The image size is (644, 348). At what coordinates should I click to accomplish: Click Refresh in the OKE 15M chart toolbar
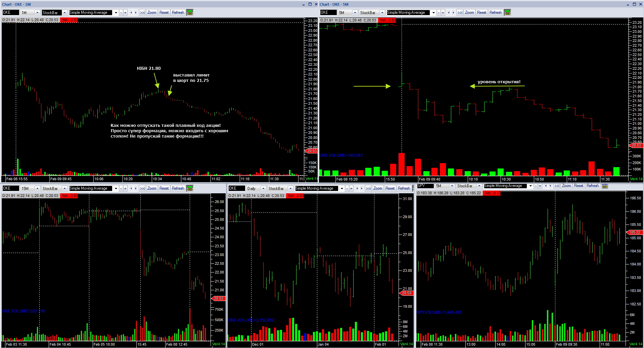[178, 188]
